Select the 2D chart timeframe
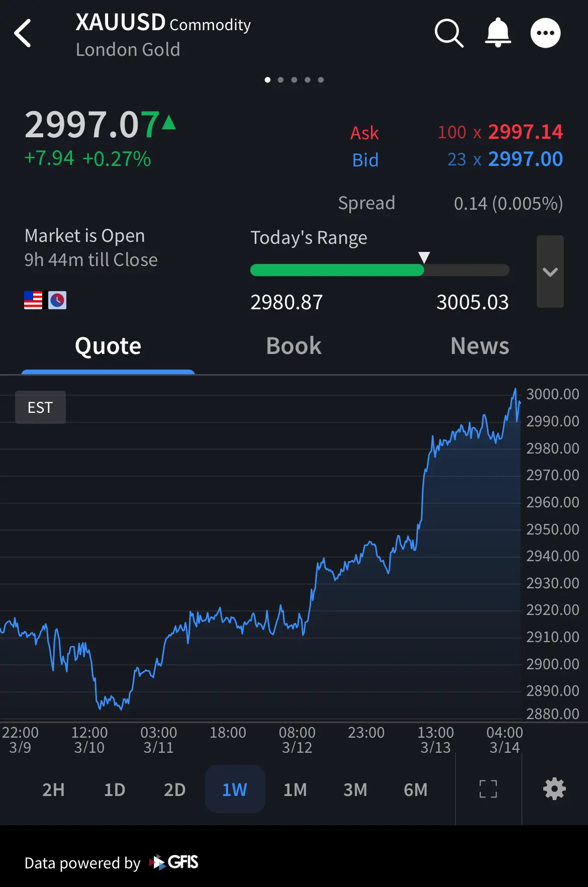This screenshot has width=588, height=887. tap(175, 789)
